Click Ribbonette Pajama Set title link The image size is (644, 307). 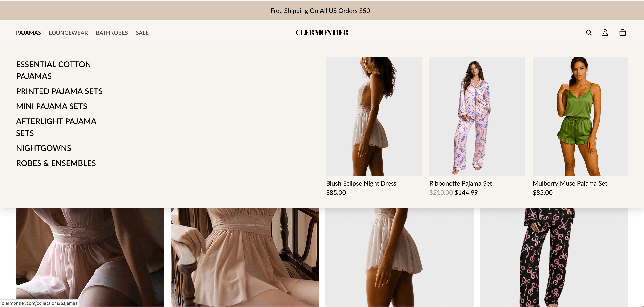pos(460,183)
